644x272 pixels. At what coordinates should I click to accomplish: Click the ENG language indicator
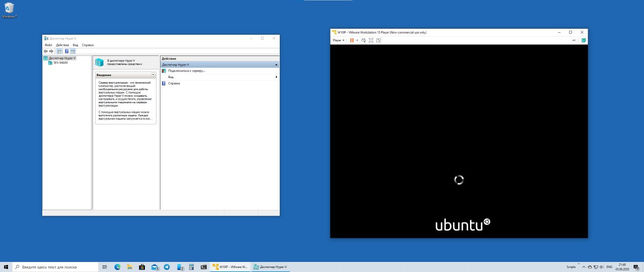click(x=609, y=266)
